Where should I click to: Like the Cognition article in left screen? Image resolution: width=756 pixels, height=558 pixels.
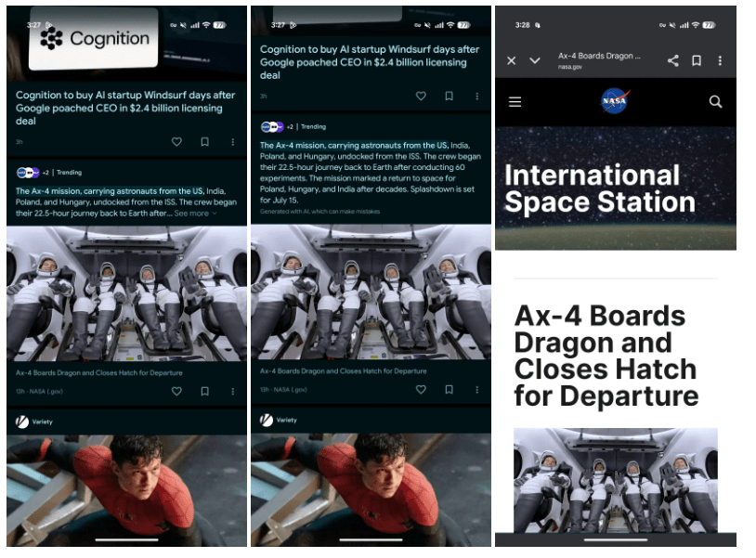[179, 144]
